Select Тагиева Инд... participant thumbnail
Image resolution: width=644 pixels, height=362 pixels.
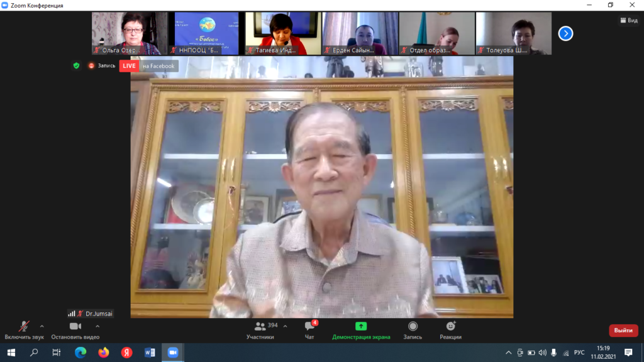click(284, 33)
